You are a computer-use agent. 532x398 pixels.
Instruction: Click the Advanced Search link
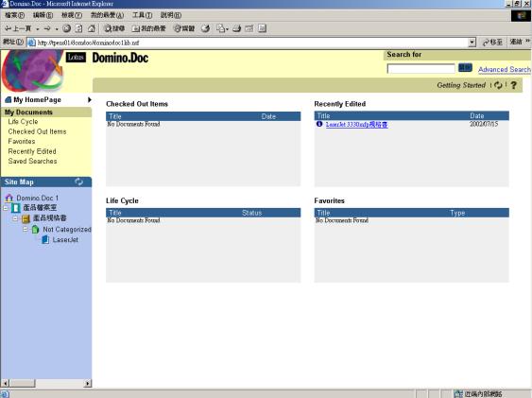pos(505,70)
